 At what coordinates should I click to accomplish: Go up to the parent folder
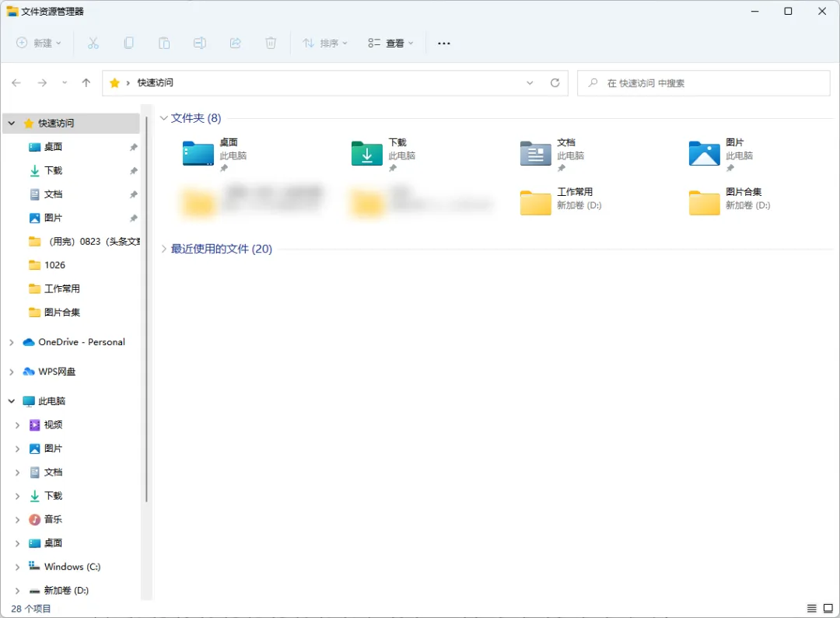[x=86, y=82]
